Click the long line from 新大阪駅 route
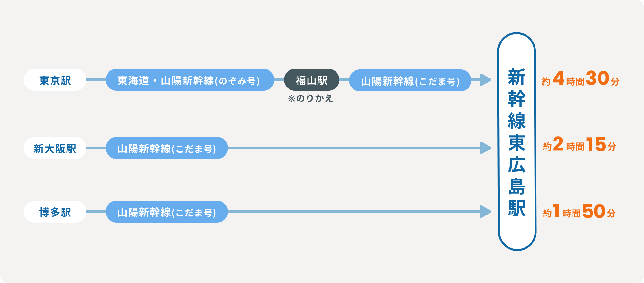Screen dimensions: 644x283 pyautogui.click(x=354, y=148)
